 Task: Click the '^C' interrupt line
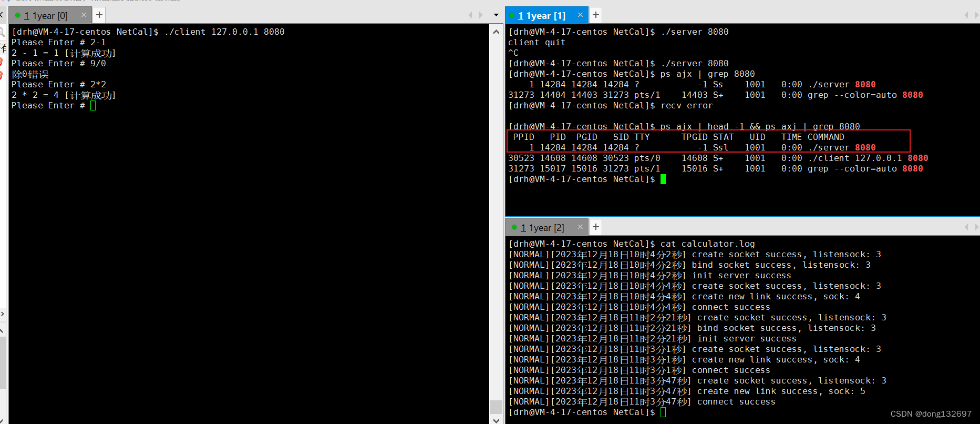click(x=513, y=53)
